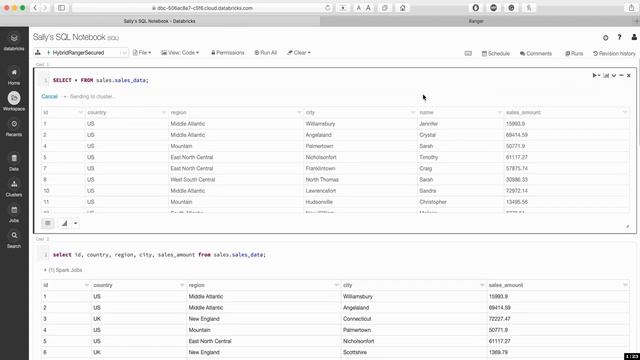Click name column header in cell 1
This screenshot has width=640, height=360.
(x=427, y=112)
